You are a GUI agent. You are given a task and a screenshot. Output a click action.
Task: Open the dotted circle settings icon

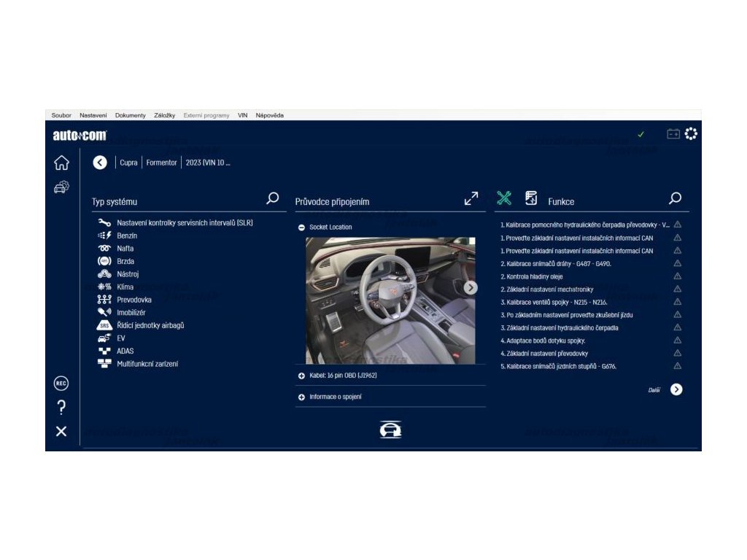691,134
